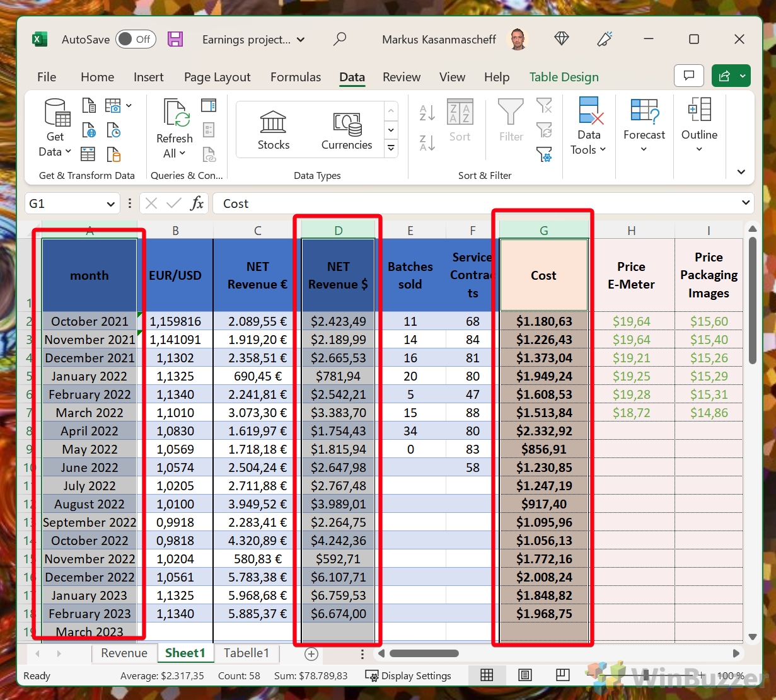Screen dimensions: 776x700
Task: Select the Currencies data type
Action: pos(347,130)
